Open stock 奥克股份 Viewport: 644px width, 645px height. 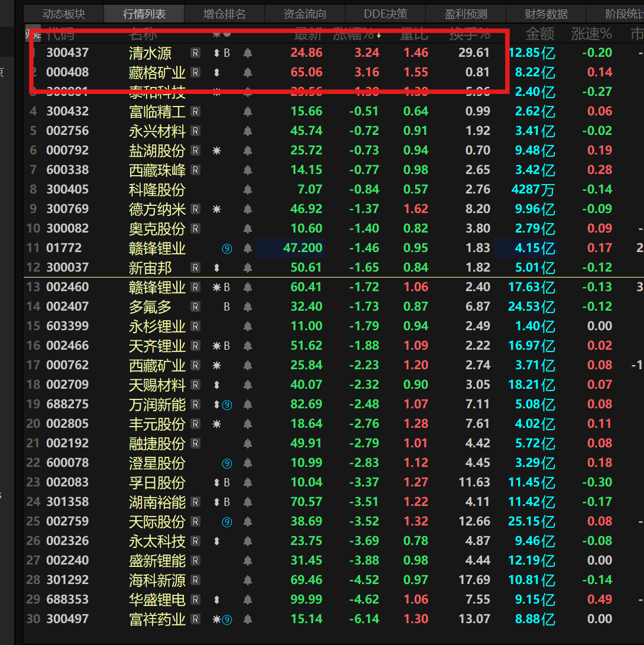157,229
